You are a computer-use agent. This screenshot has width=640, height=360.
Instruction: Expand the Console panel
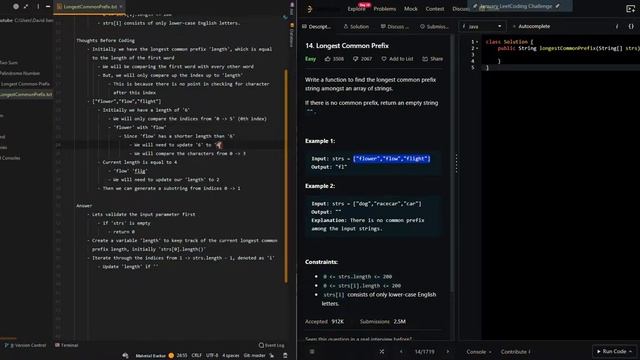(x=478, y=351)
